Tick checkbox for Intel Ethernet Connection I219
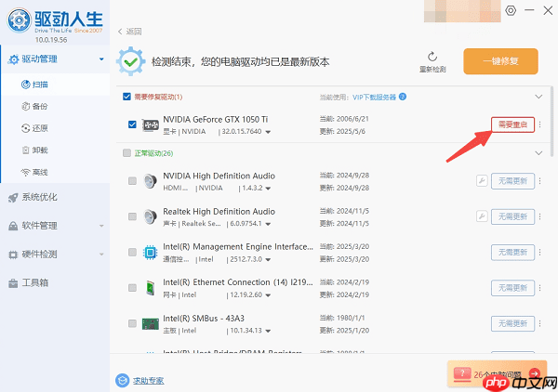Screen dimensions: 558x392 point(132,288)
